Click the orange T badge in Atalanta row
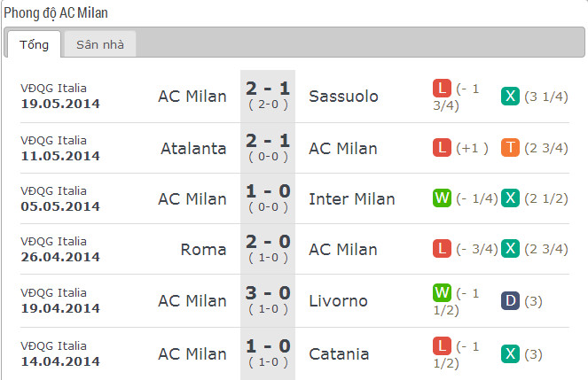 [510, 148]
